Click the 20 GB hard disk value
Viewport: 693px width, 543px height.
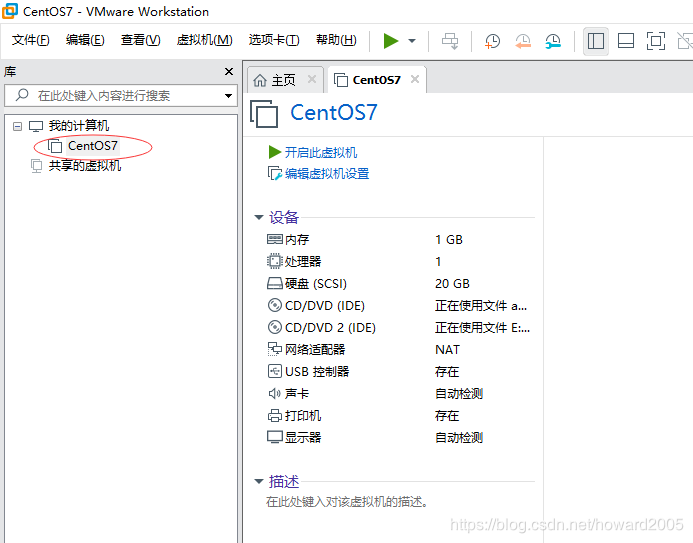(x=452, y=283)
